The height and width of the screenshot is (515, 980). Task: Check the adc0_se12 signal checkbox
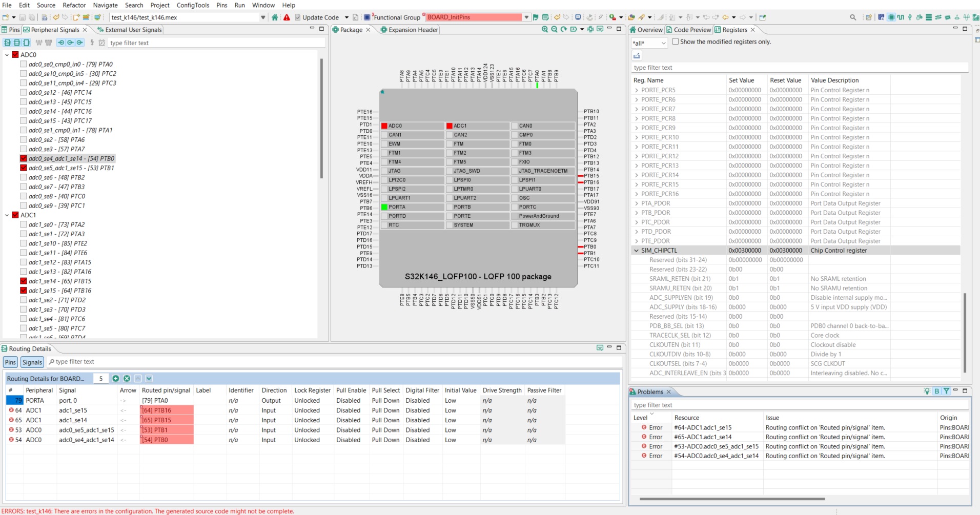point(24,92)
